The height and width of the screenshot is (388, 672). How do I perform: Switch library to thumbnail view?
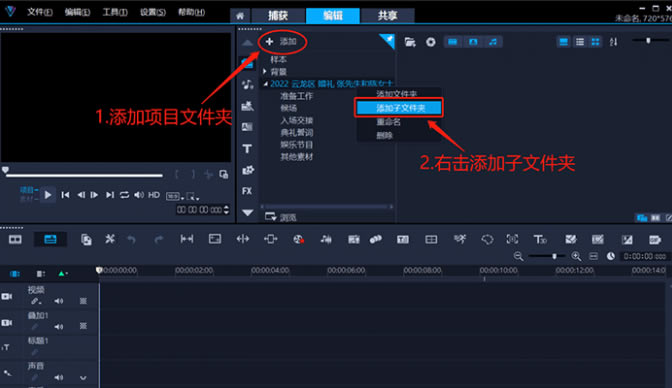595,42
